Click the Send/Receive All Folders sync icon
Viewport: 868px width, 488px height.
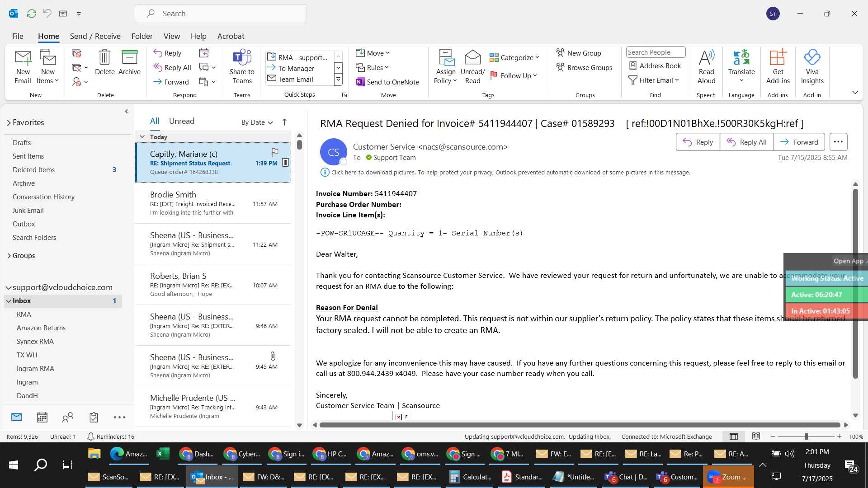[x=31, y=14]
